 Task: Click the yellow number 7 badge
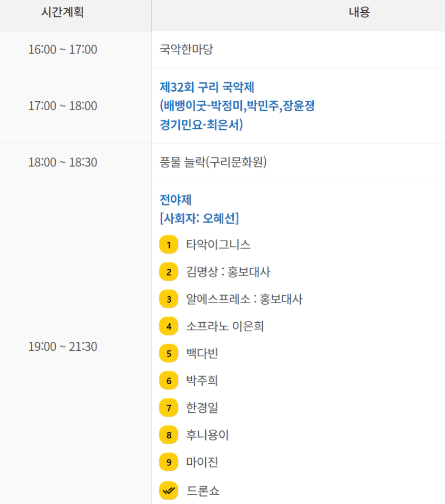169,408
